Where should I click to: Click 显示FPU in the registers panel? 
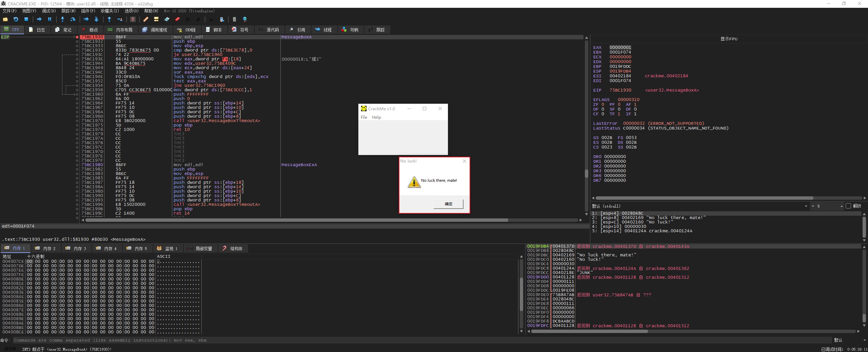[729, 39]
